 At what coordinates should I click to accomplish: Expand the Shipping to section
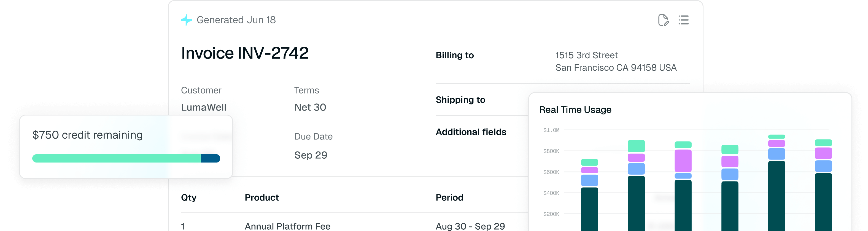[x=460, y=100]
